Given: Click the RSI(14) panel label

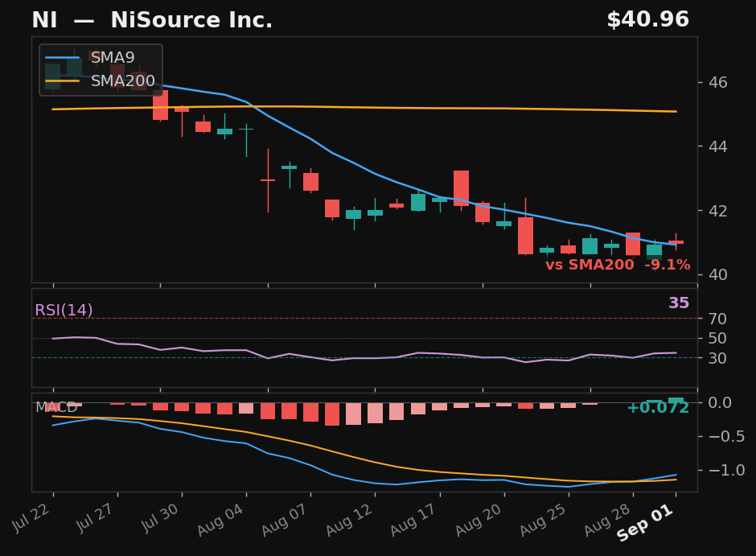Looking at the screenshot, I should coord(64,310).
